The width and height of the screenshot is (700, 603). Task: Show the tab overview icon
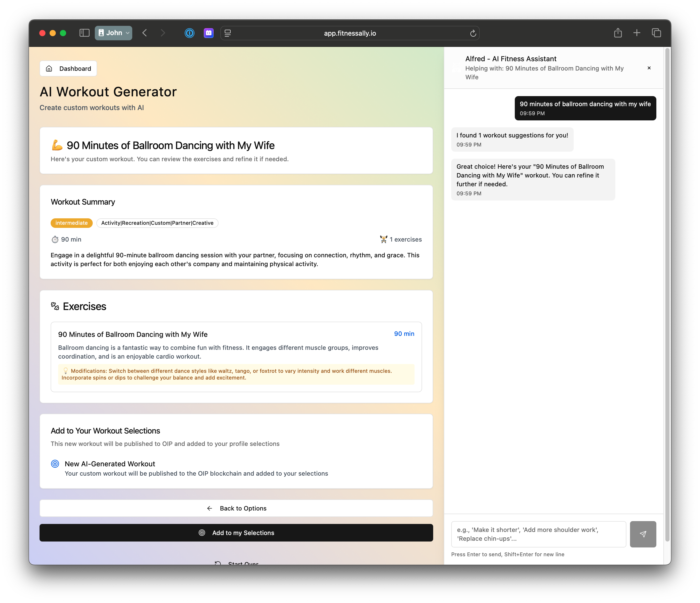coord(656,33)
